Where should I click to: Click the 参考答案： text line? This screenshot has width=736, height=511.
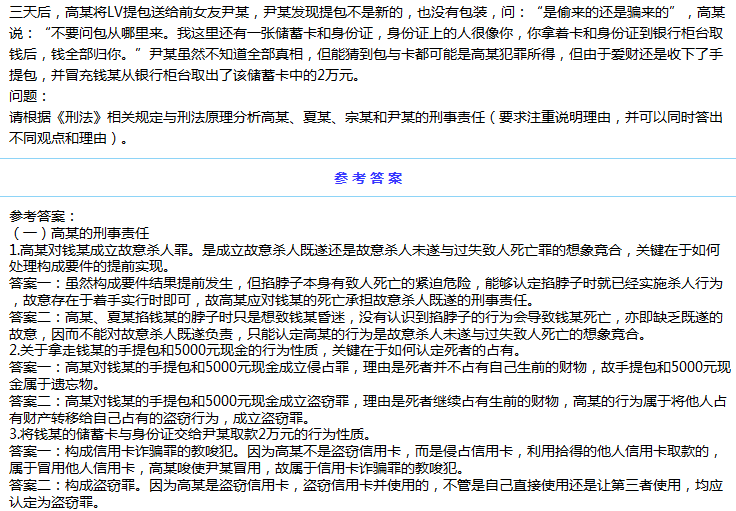(41, 216)
